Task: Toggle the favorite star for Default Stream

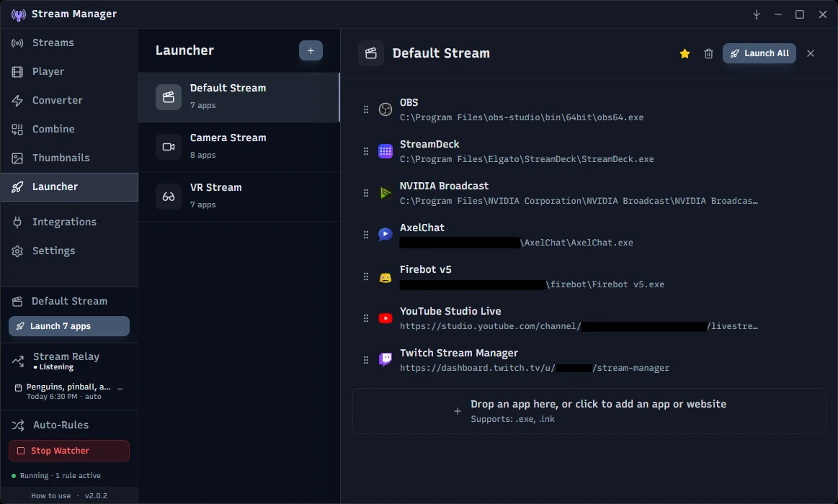Action: (685, 53)
